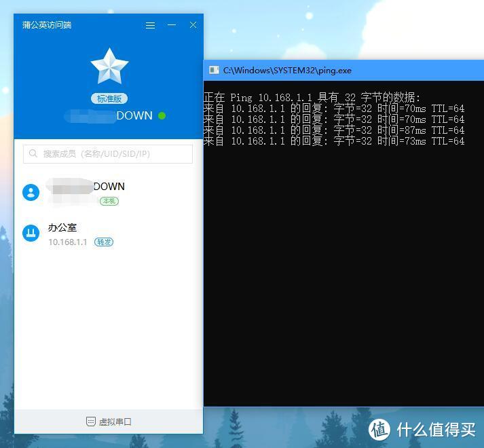Click the 标准版 edition badge
Viewport: 484px width, 448px height.
pyautogui.click(x=109, y=98)
